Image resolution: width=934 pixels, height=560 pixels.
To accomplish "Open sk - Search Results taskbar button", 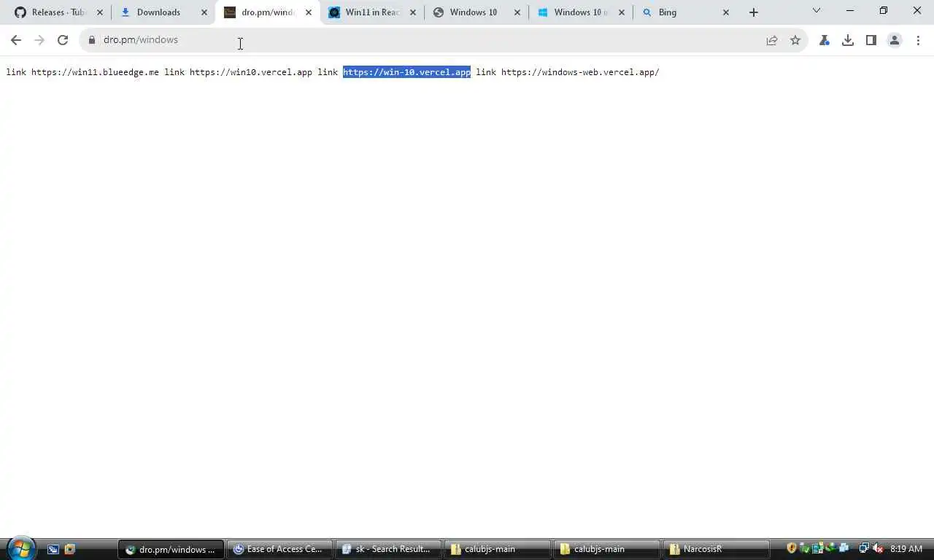I will [x=388, y=549].
